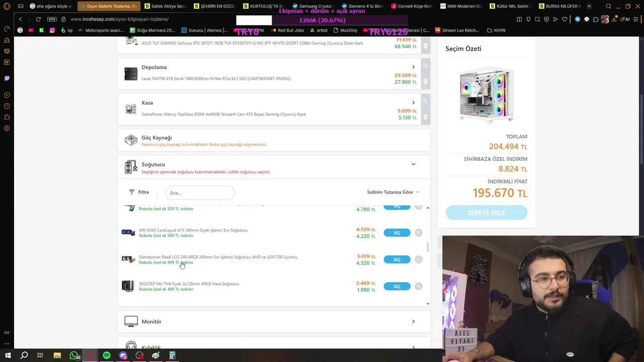Open the Discord taskbar icon
Screen dimensions: 644x362
click(x=123, y=355)
